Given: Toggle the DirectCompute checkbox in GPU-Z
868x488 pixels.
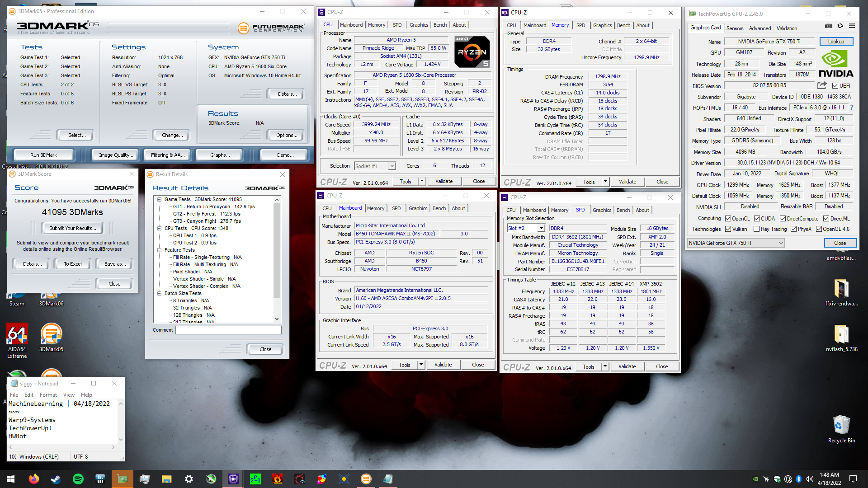Looking at the screenshot, I should pyautogui.click(x=783, y=219).
